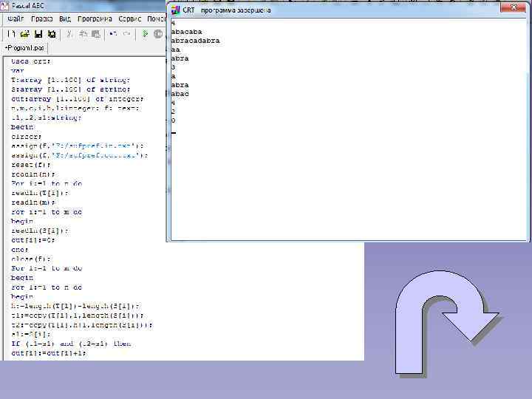The width and height of the screenshot is (532, 399).
Task: Click the Paste toolbar icon
Action: [96, 34]
